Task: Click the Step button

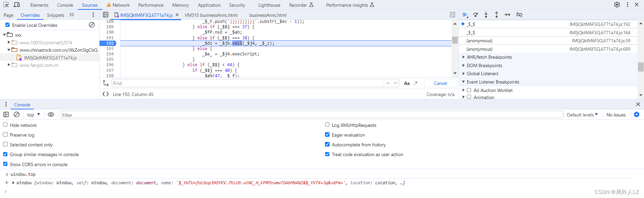Action: point(507,15)
